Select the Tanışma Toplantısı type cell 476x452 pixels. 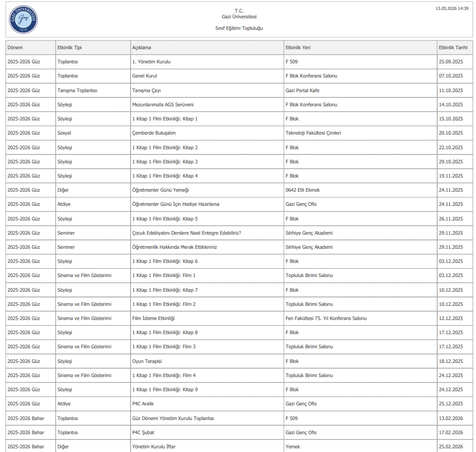93,91
